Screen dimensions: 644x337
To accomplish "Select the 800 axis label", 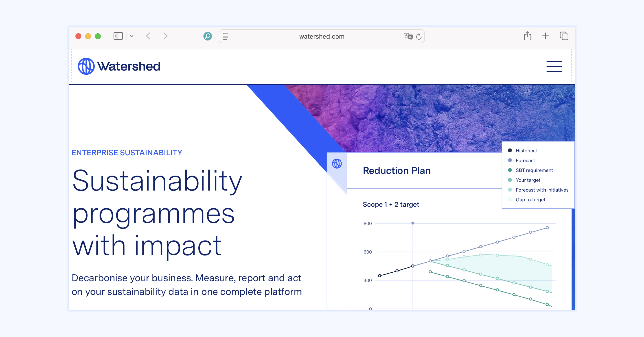I will (368, 223).
